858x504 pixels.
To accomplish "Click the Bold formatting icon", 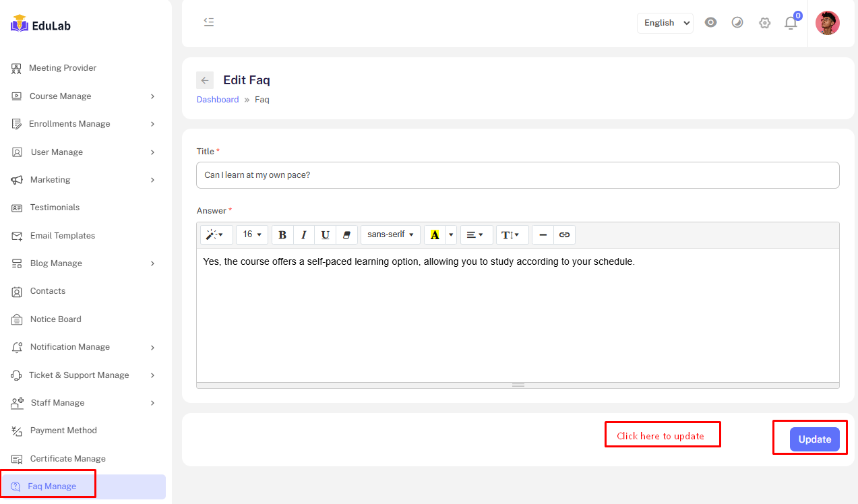I will 282,234.
